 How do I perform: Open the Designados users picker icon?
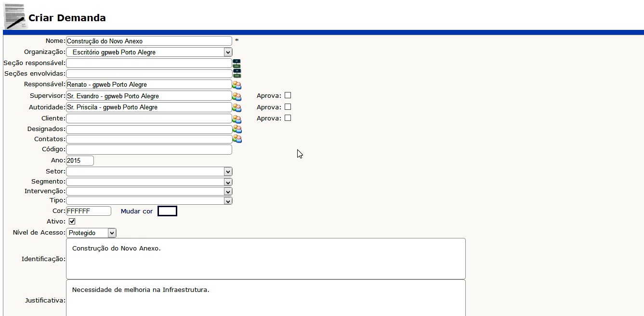click(x=237, y=129)
